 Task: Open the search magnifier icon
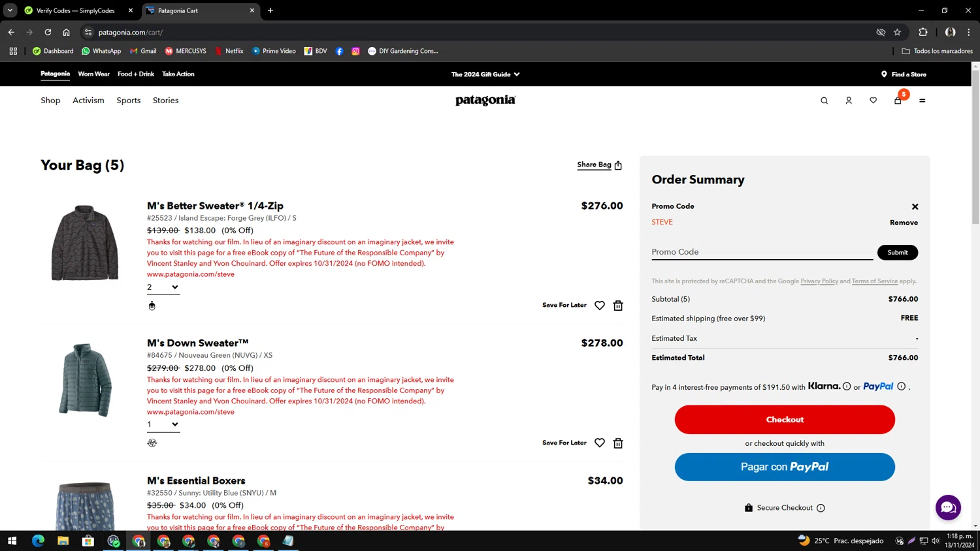[824, 101]
